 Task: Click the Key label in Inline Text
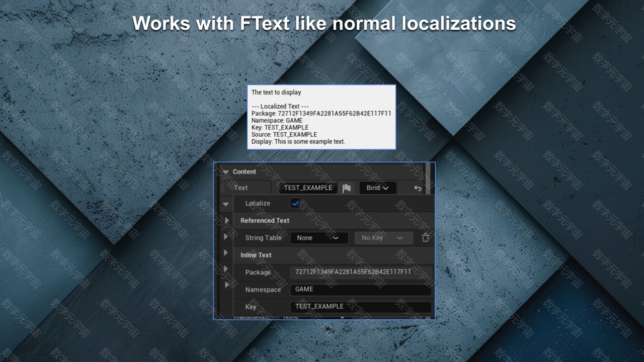(251, 307)
